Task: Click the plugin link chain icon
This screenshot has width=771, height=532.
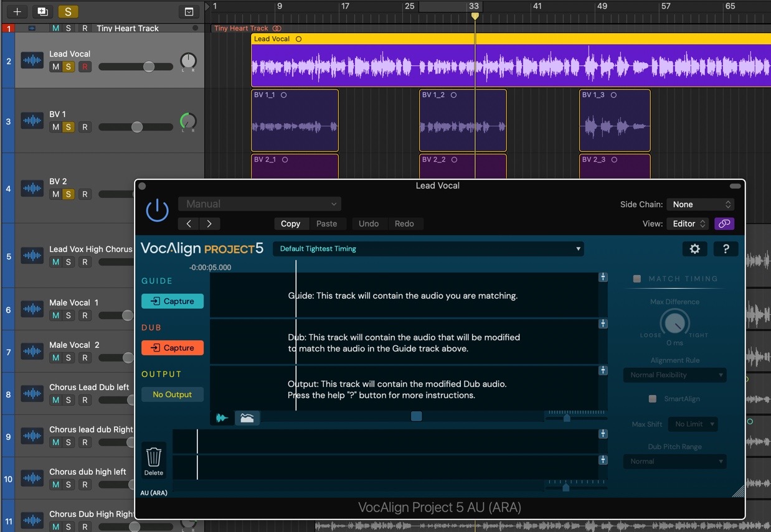Action: (724, 223)
